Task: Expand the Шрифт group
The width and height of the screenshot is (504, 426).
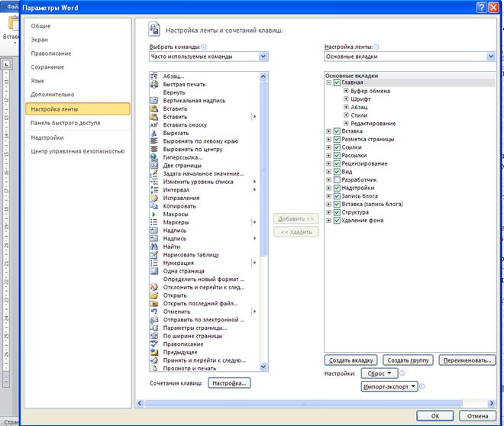Action: pos(346,98)
